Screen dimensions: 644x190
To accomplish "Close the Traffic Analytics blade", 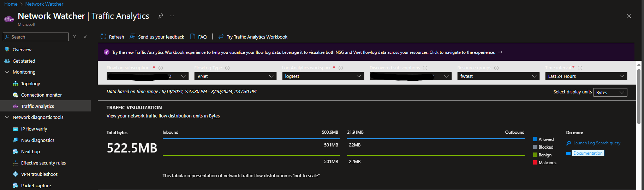I will point(629,16).
